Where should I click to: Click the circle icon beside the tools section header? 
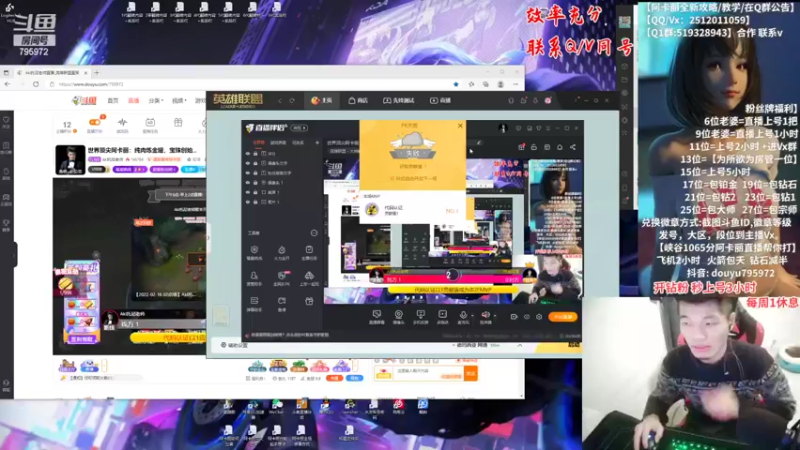314,233
